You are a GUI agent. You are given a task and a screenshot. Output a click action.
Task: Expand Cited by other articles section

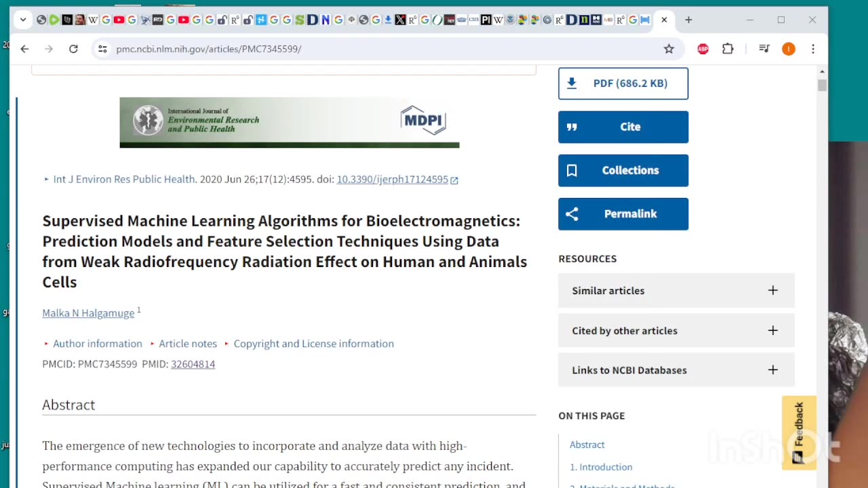(x=676, y=330)
